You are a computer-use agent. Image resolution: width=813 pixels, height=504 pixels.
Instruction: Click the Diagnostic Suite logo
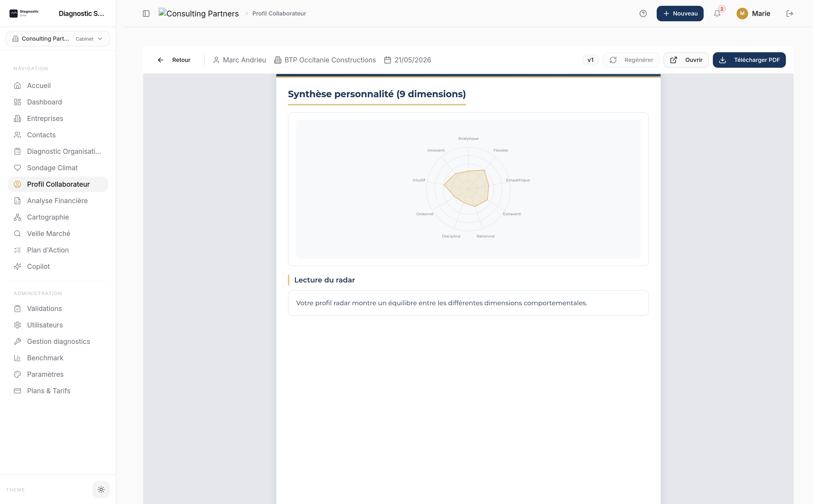pyautogui.click(x=24, y=13)
